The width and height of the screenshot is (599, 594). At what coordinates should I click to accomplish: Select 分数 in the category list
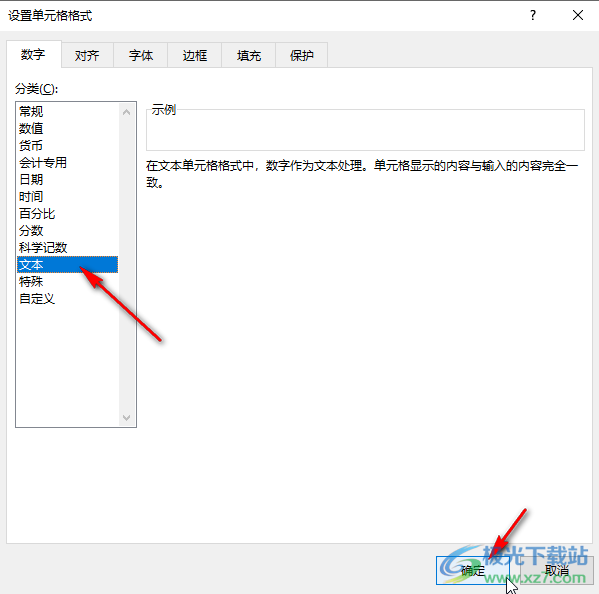point(68,231)
